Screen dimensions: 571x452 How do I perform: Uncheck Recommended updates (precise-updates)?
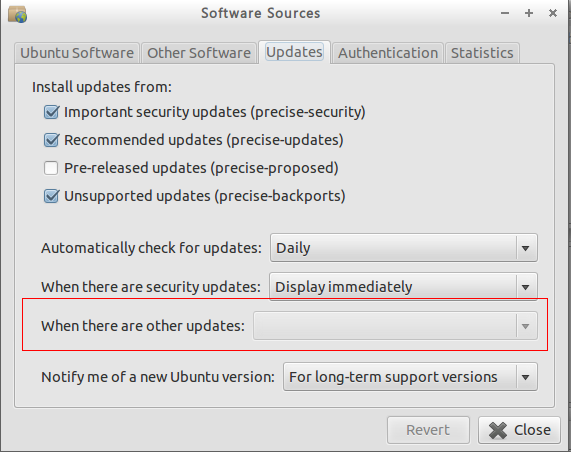click(51, 140)
